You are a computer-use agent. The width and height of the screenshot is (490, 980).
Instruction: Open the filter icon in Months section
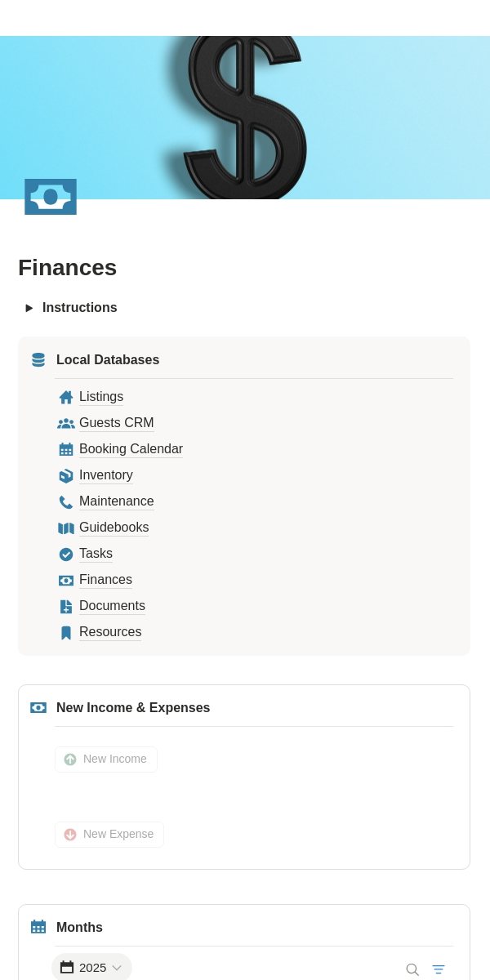439,969
